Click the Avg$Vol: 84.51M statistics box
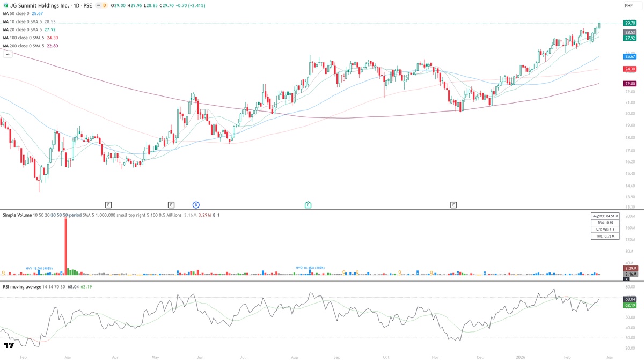 coord(605,216)
